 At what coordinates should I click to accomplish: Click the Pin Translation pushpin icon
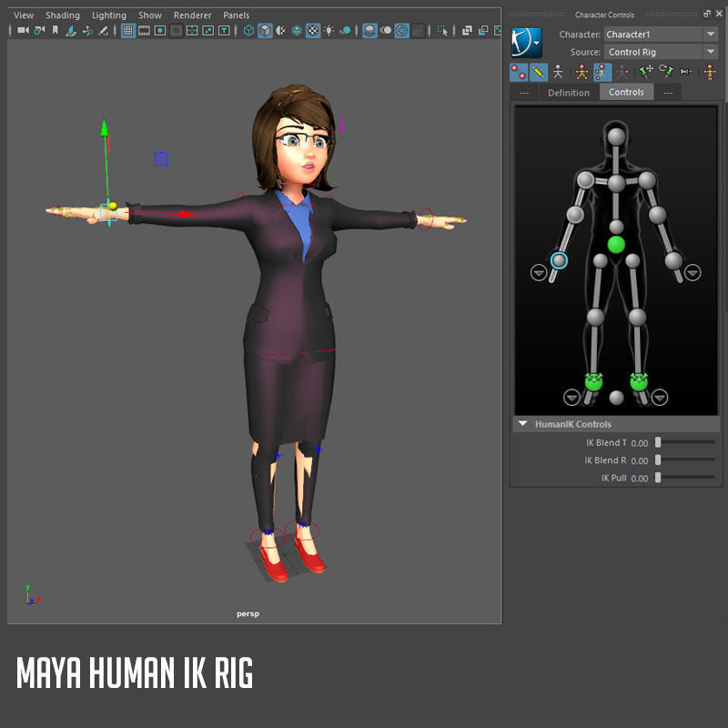(x=646, y=72)
